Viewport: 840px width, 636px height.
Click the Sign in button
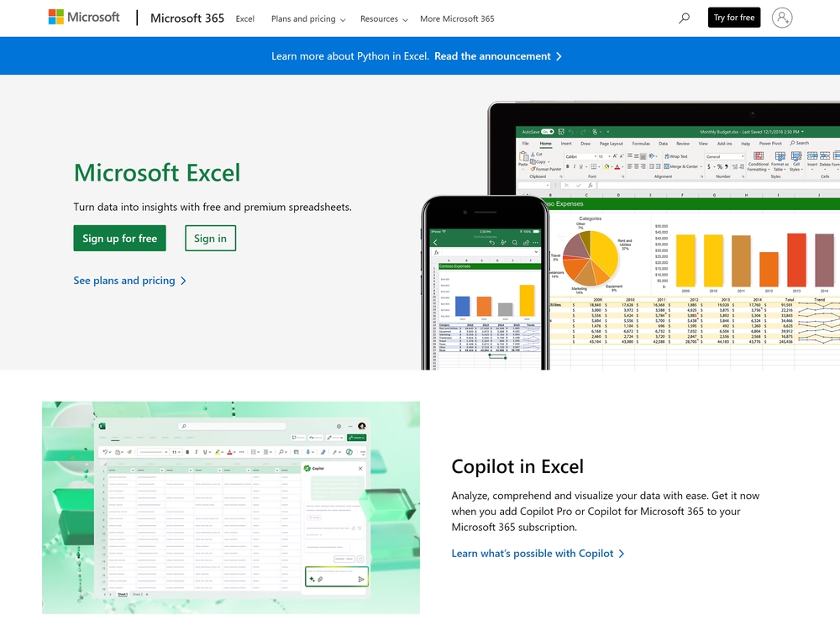click(x=210, y=238)
